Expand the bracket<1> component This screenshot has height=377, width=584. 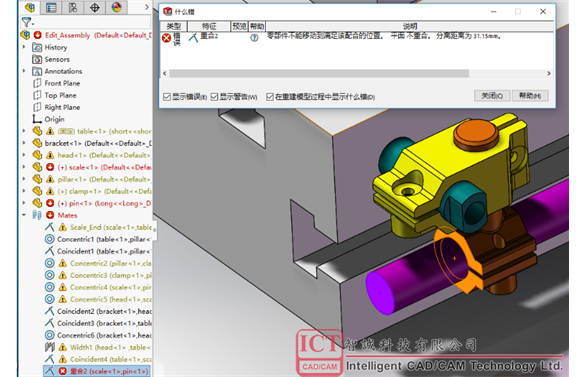pos(24,143)
